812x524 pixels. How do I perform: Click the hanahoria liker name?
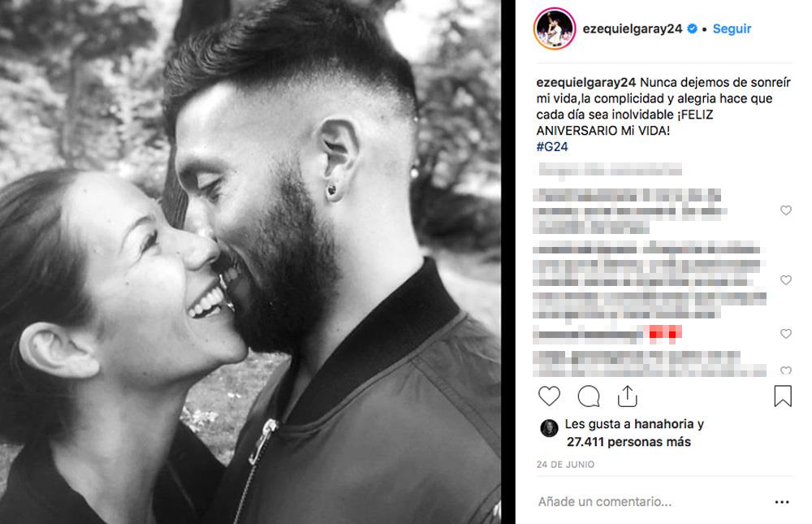664,424
